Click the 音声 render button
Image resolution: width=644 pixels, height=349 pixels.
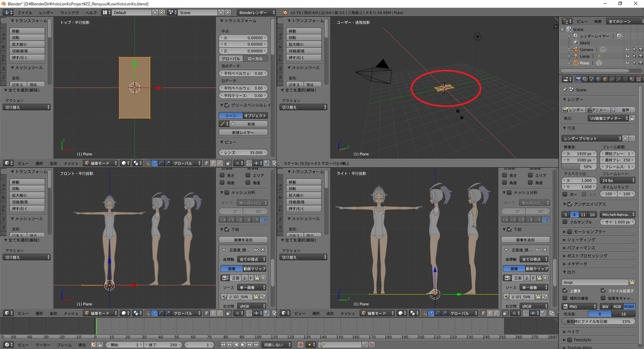(x=623, y=109)
